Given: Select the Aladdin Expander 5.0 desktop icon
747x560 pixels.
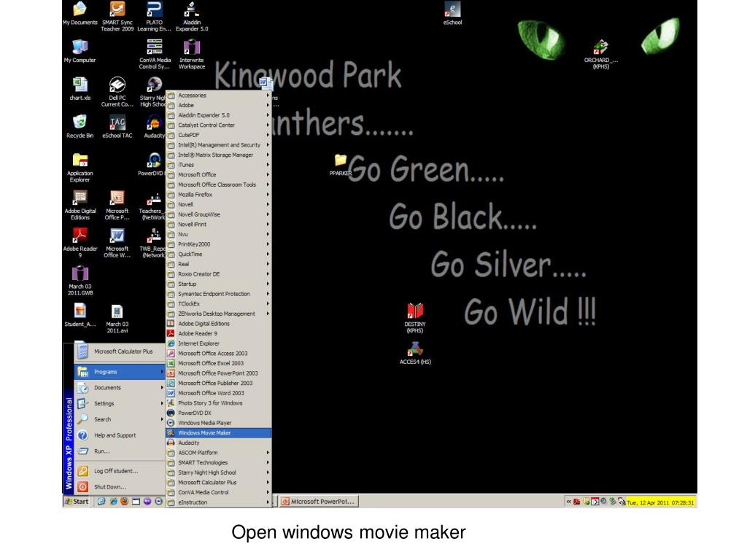Looking at the screenshot, I should tap(192, 16).
